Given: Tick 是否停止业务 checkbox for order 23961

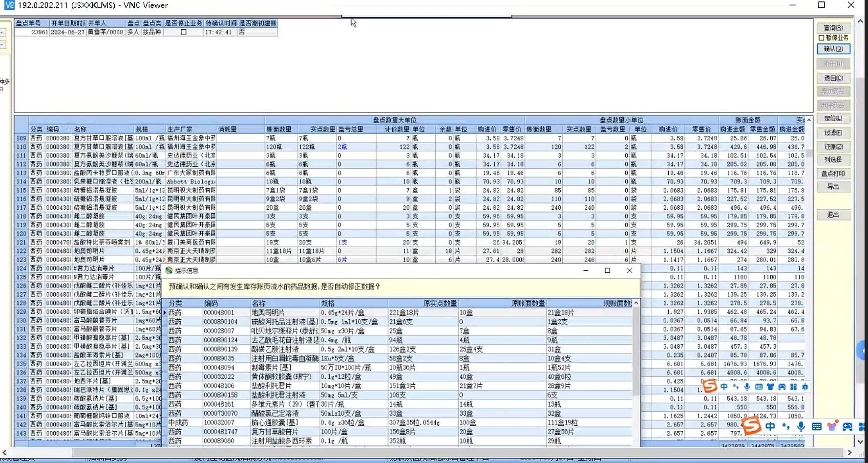Looking at the screenshot, I should 184,32.
